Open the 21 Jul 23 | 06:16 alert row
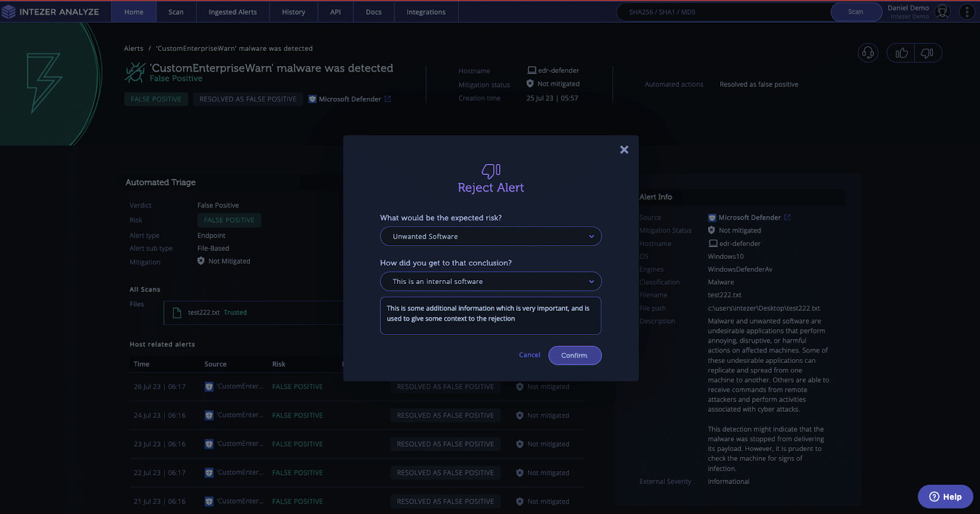The width and height of the screenshot is (980, 514). 357,502
